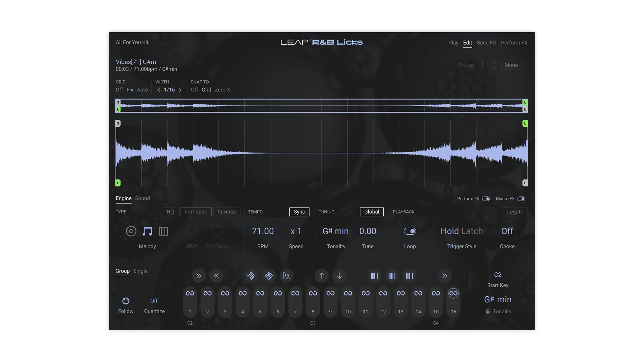Enable the Sync tempo button
Screen dimensions: 644x362
[299, 212]
